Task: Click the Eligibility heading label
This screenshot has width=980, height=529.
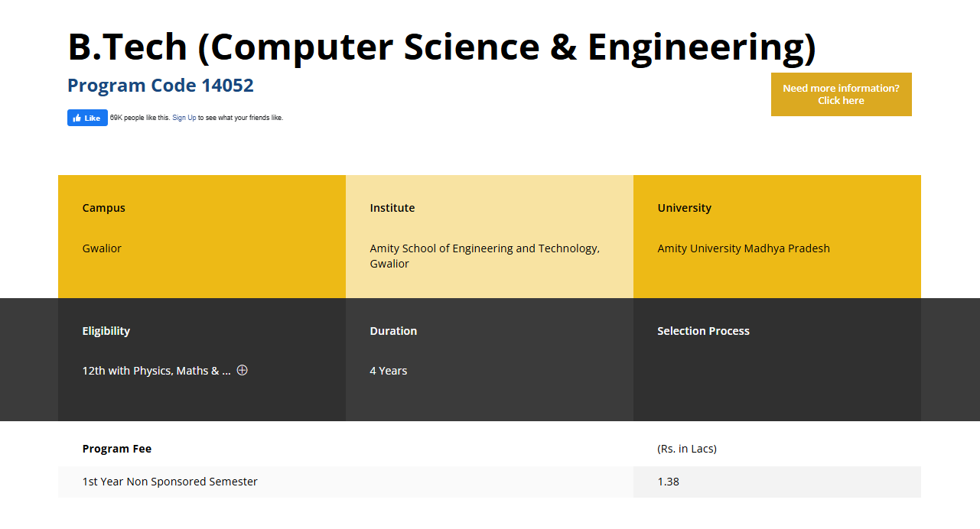Action: [106, 330]
